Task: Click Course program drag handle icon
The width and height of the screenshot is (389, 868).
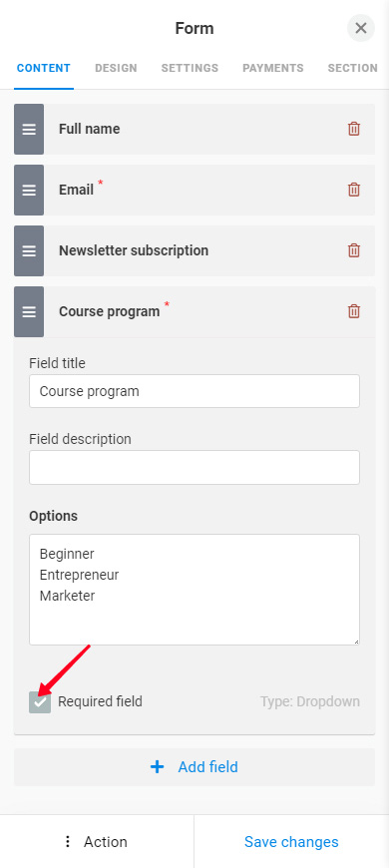Action: coord(29,311)
